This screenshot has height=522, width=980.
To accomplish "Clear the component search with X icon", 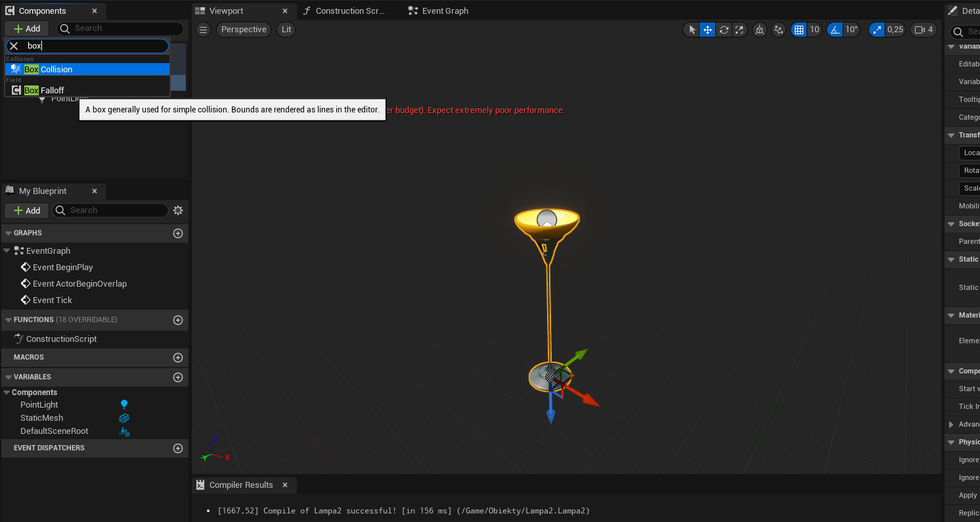I will [x=13, y=46].
